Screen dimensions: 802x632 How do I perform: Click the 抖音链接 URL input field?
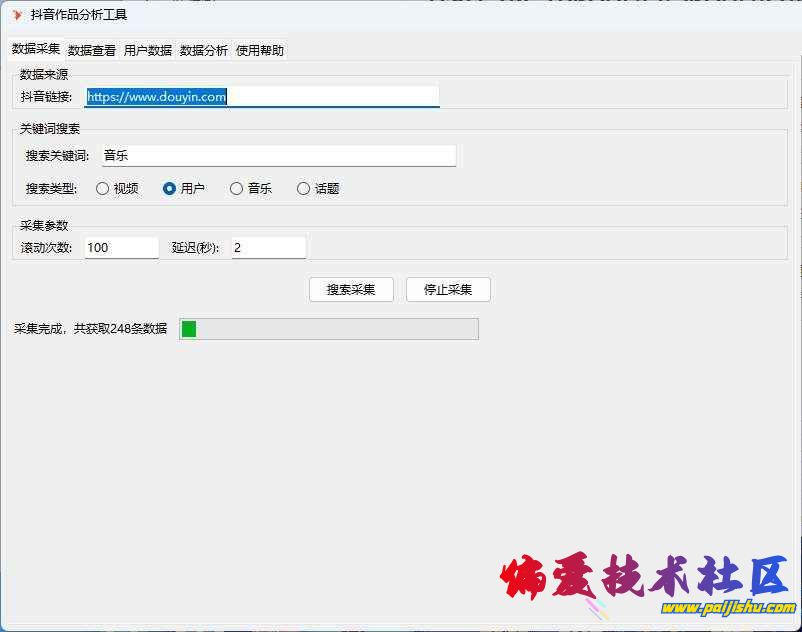tap(262, 97)
